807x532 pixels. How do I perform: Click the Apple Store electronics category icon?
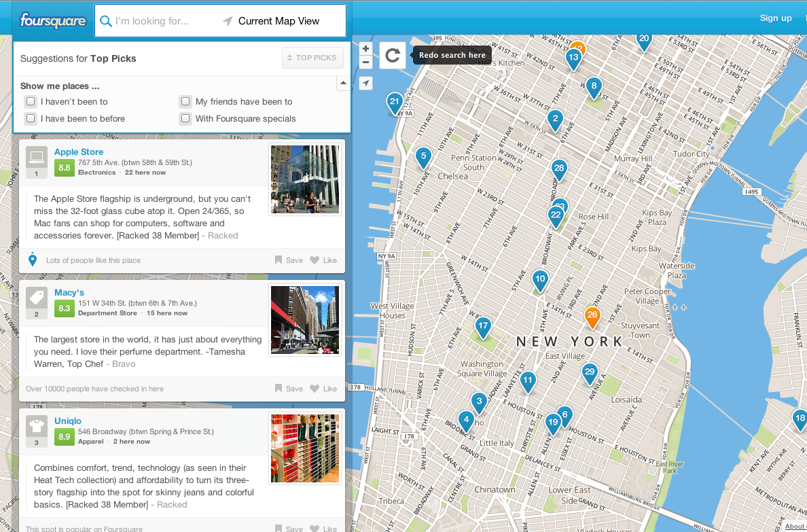tap(37, 157)
